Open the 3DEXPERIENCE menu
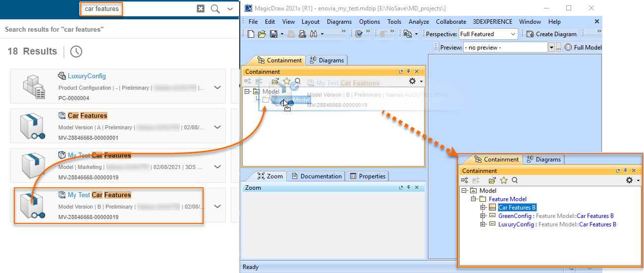The width and height of the screenshot is (644, 273). [493, 21]
